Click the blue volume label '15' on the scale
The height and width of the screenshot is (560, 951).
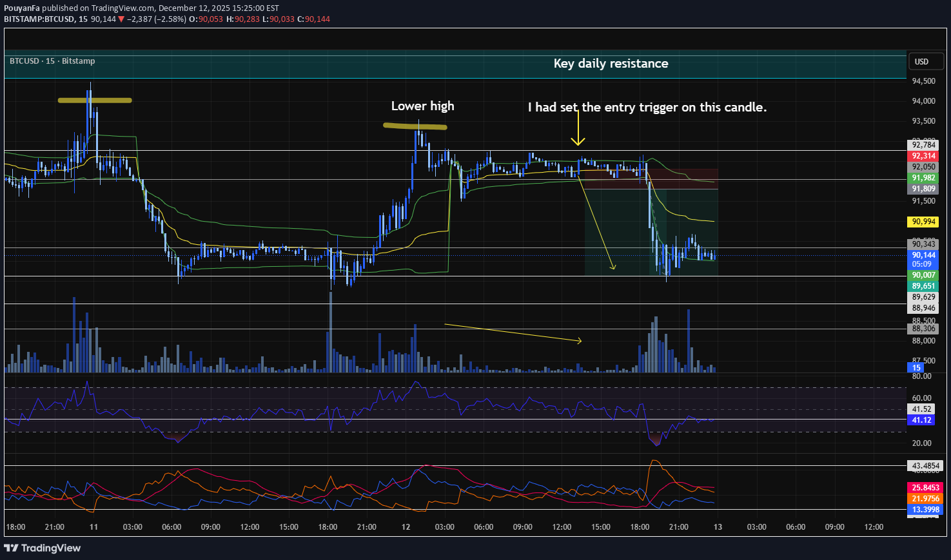(x=916, y=368)
